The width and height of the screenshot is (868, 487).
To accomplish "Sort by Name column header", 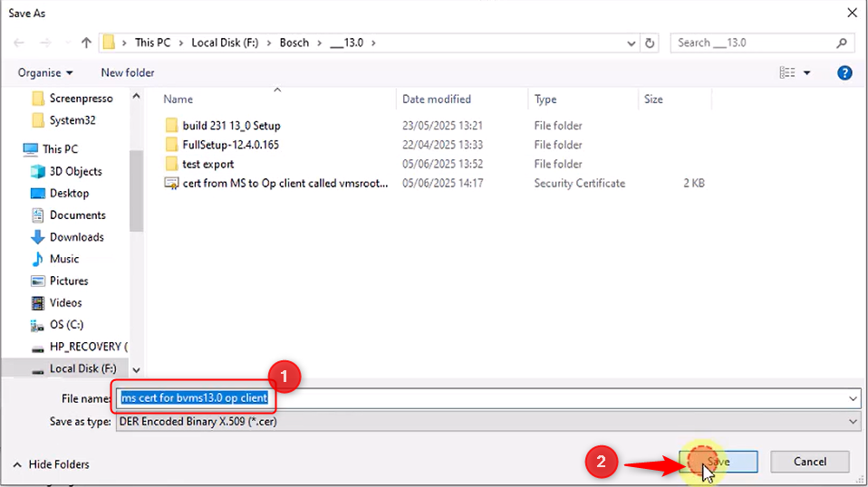I will 178,100.
